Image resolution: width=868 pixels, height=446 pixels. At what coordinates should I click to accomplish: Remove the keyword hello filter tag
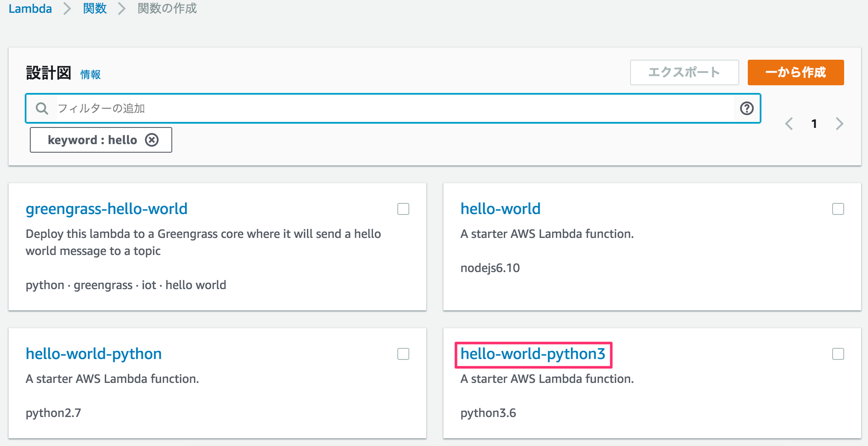[152, 140]
